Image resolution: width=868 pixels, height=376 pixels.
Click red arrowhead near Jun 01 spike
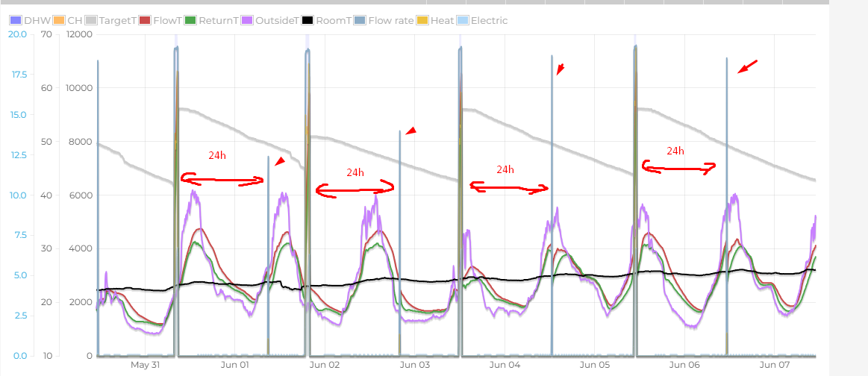pyautogui.click(x=279, y=162)
